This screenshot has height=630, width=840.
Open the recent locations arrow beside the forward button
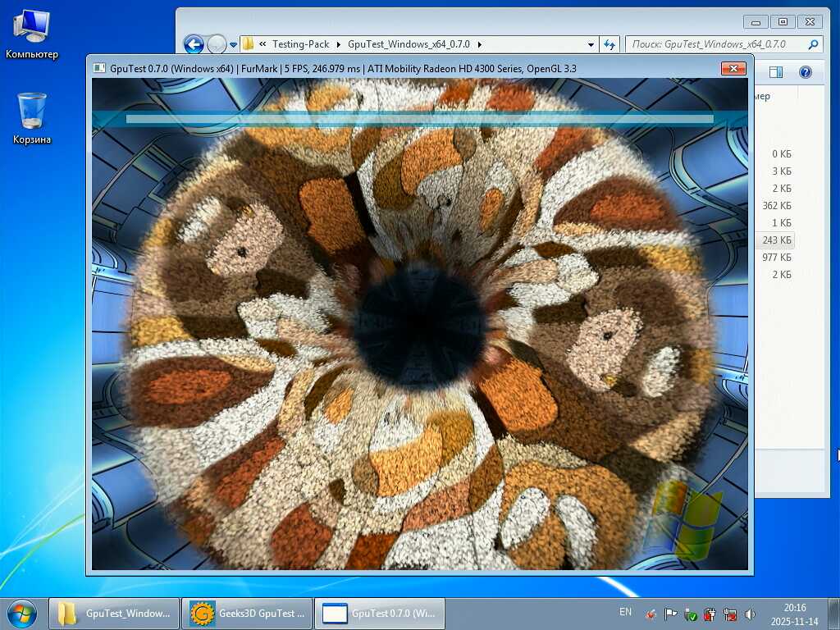[x=233, y=45]
